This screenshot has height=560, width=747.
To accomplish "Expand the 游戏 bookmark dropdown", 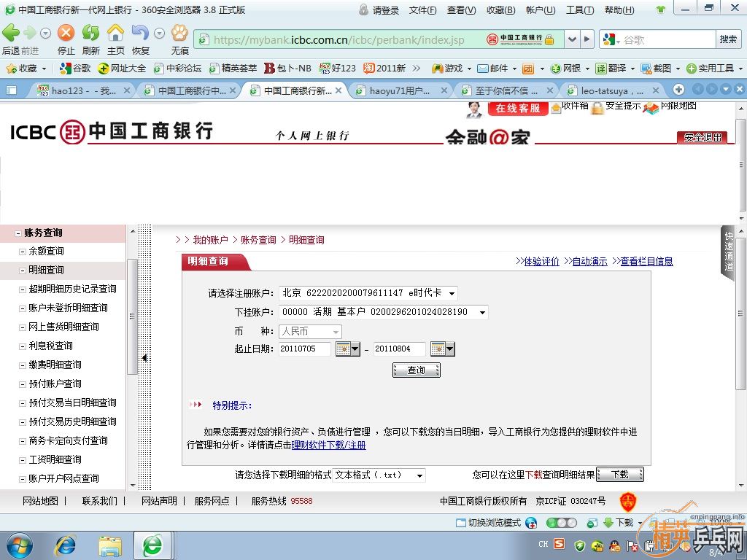I will click(469, 69).
